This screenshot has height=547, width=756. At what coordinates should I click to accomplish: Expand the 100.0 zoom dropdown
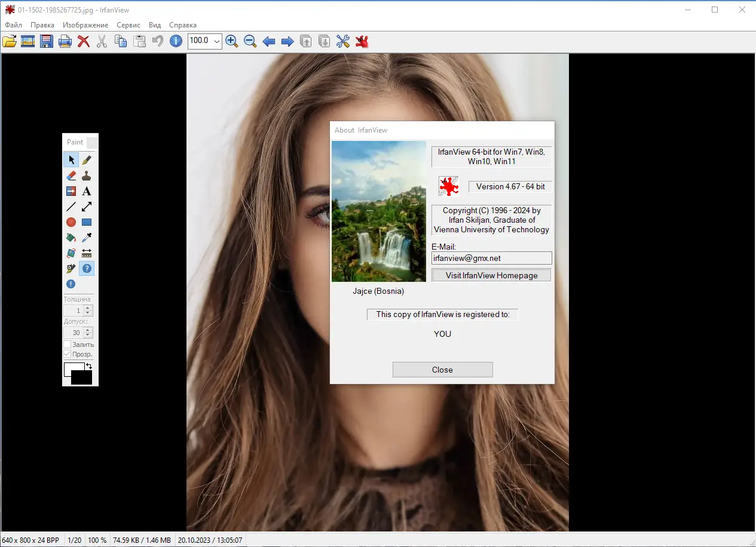coord(216,41)
